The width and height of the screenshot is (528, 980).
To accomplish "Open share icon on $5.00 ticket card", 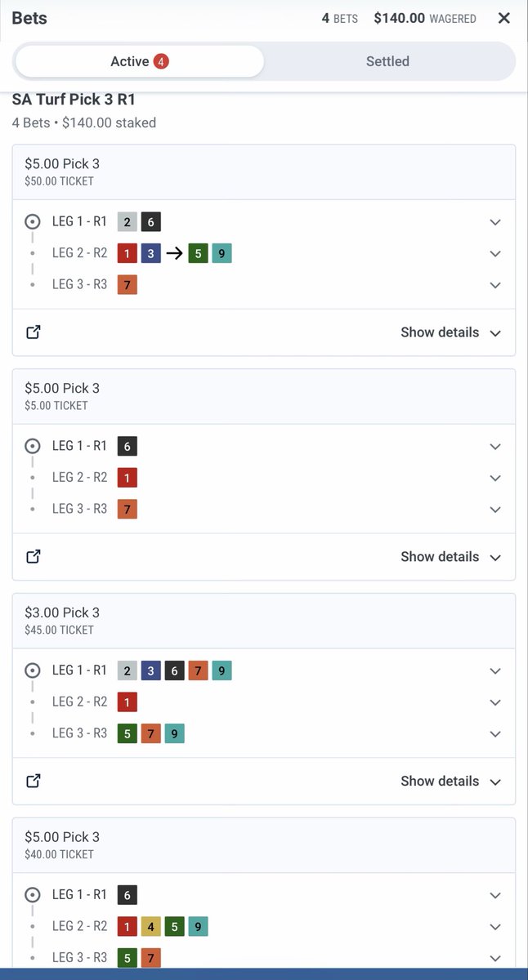I will point(34,556).
